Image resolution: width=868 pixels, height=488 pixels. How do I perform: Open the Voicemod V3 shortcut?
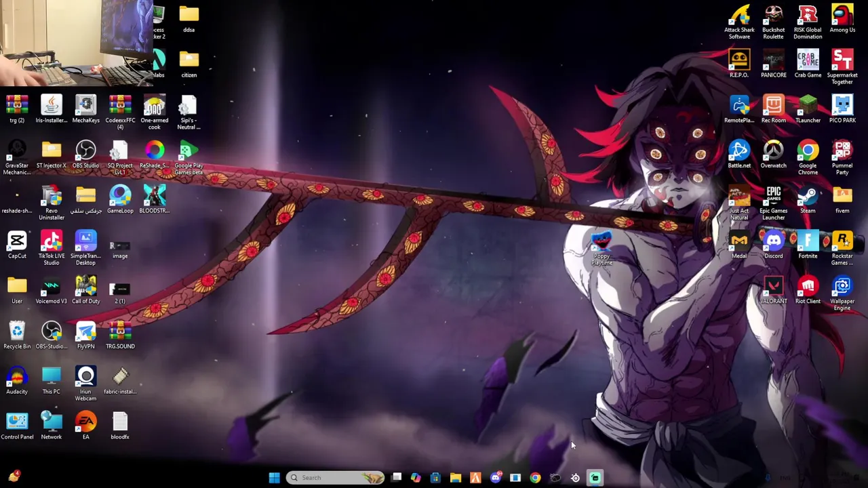coord(52,290)
